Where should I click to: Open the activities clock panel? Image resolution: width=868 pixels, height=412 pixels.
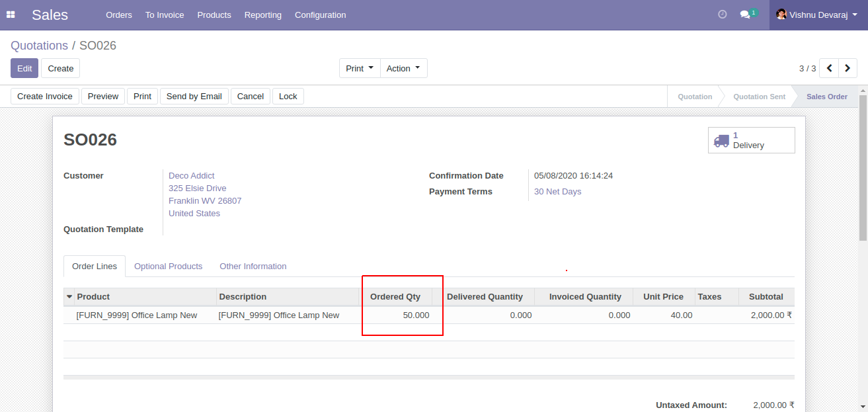pos(722,14)
